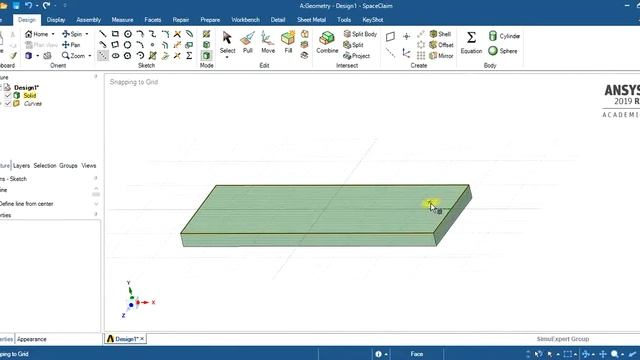Switch to Section Mode icon
This screenshot has height=360, width=640.
(x=207, y=45)
